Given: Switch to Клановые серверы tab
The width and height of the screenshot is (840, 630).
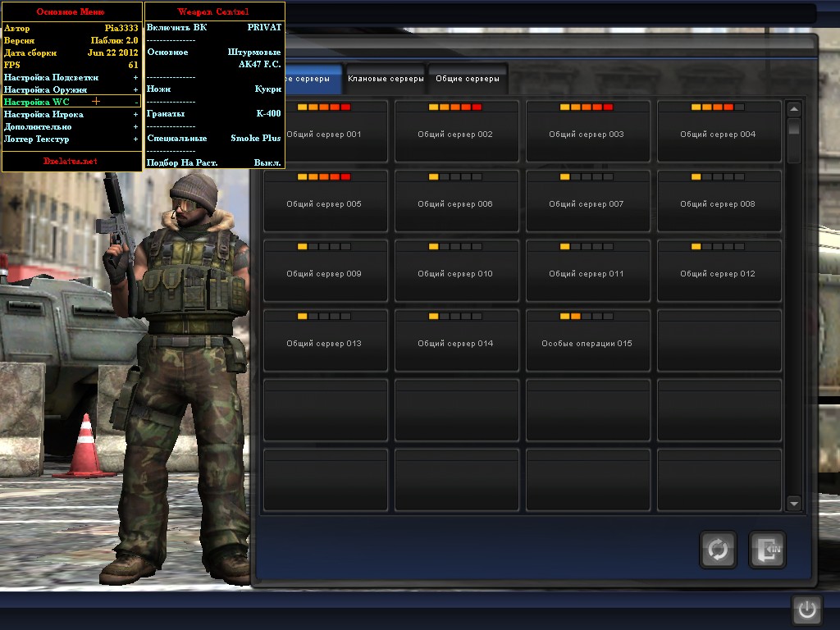Looking at the screenshot, I should pyautogui.click(x=386, y=79).
